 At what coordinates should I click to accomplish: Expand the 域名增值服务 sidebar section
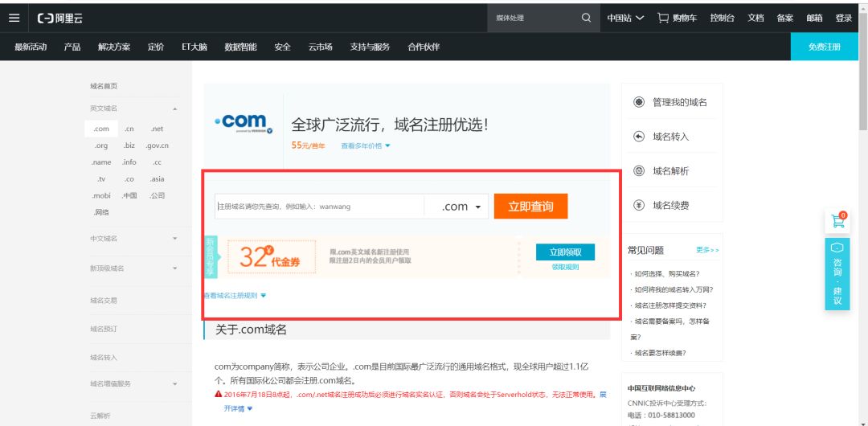175,383
